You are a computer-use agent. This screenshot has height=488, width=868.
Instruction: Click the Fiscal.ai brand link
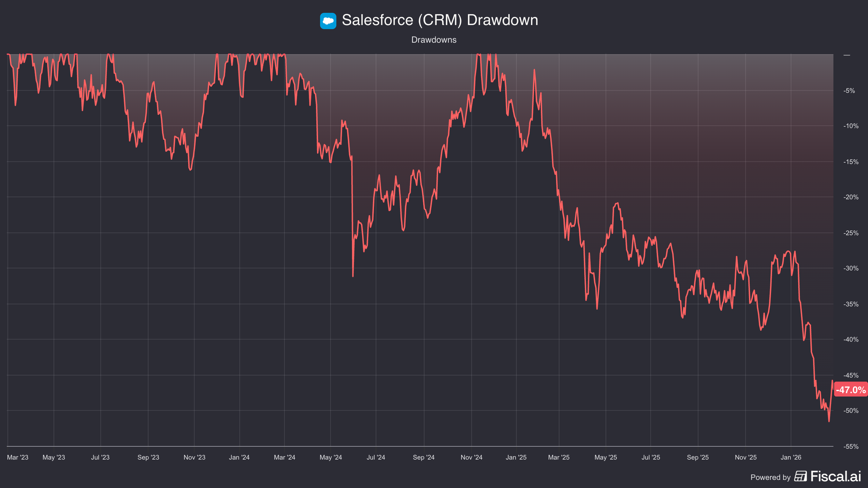pos(835,476)
